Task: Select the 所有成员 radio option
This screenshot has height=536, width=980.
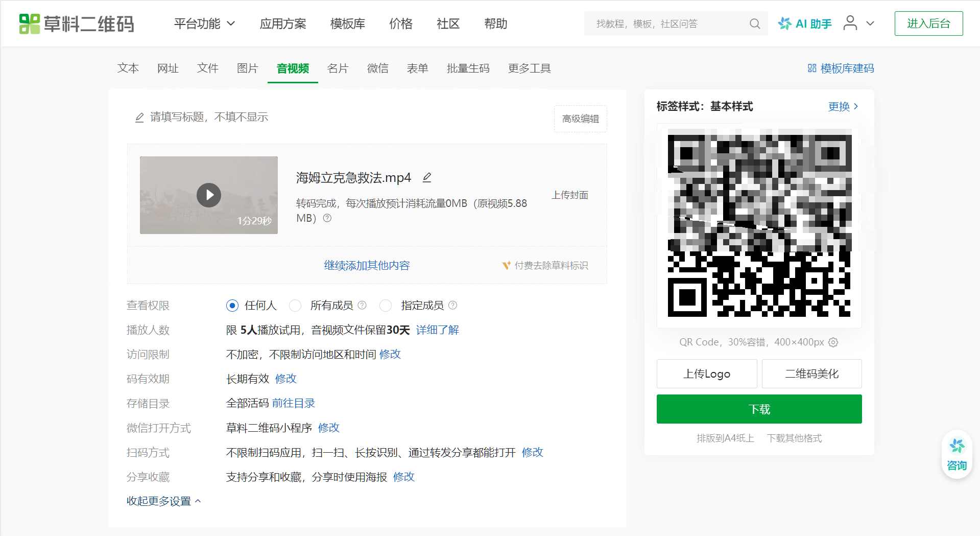Action: [295, 306]
